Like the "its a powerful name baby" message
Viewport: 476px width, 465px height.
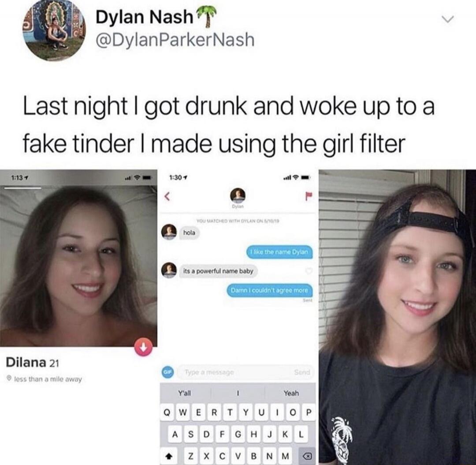tap(309, 271)
